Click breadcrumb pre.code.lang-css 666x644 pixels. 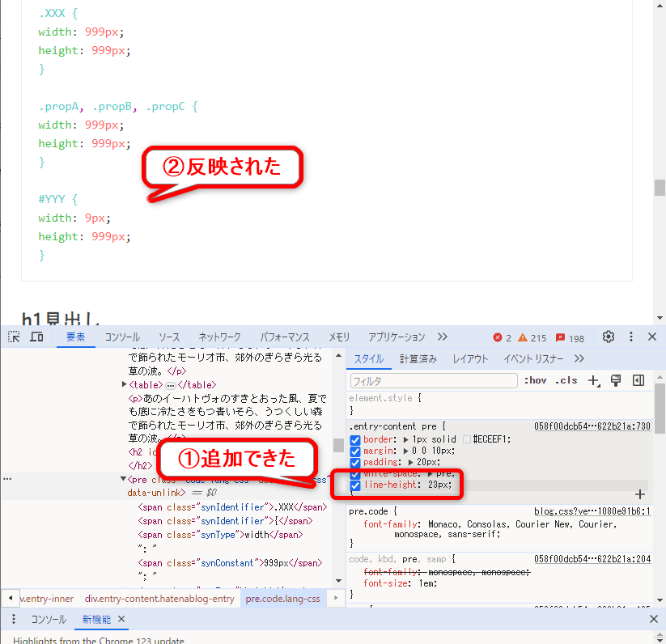coord(283,599)
